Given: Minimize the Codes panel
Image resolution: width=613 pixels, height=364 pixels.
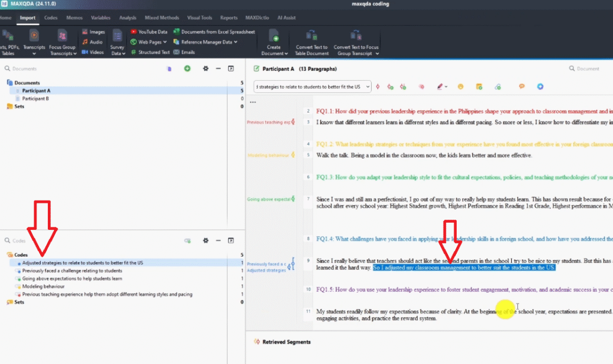Looking at the screenshot, I should [218, 241].
